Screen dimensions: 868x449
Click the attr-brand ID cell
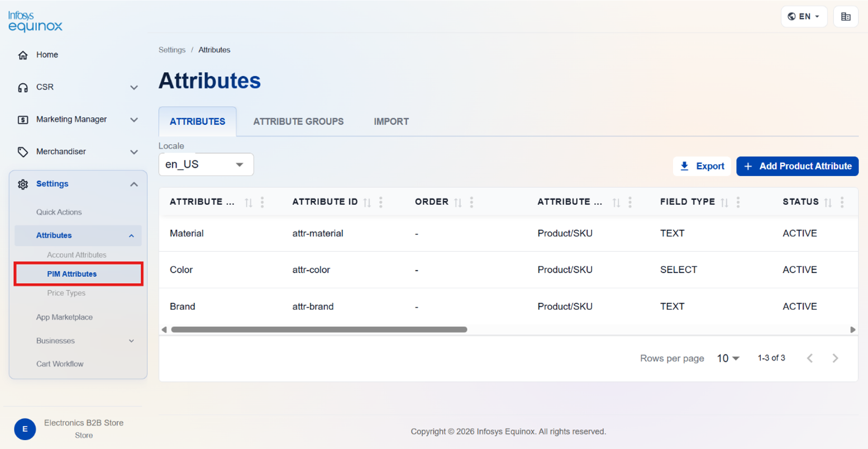click(x=313, y=306)
